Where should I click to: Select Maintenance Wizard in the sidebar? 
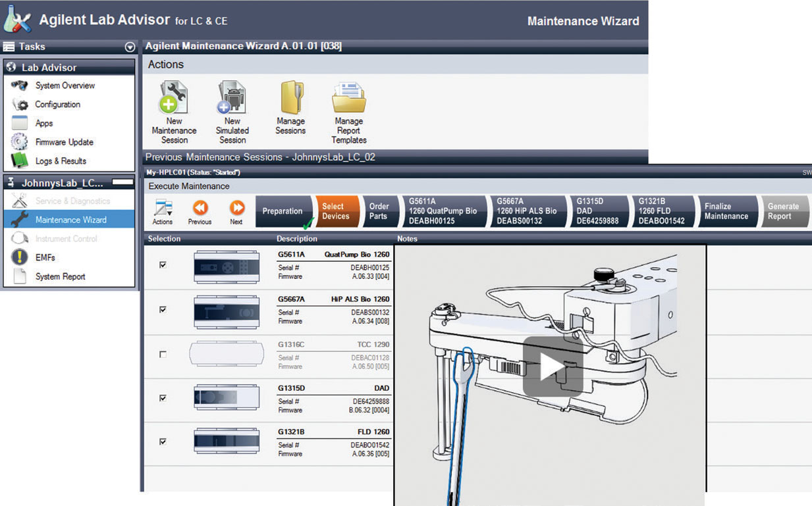coord(69,220)
